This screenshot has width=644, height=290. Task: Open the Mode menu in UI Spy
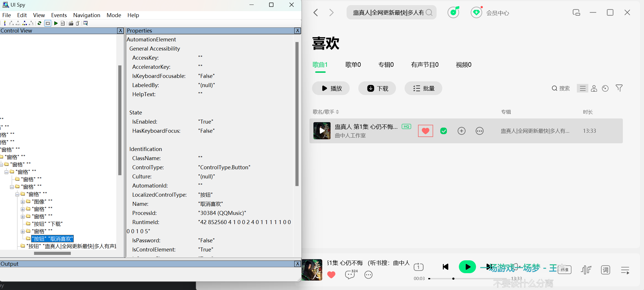[x=114, y=15]
